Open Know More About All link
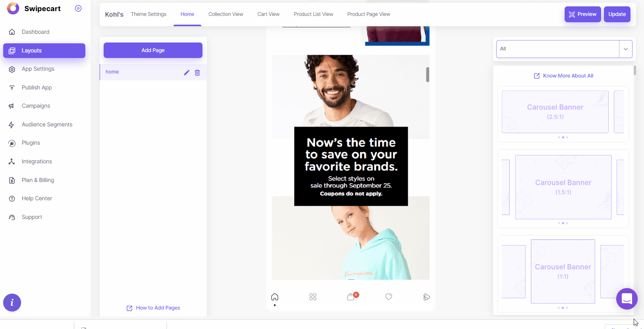 point(563,76)
